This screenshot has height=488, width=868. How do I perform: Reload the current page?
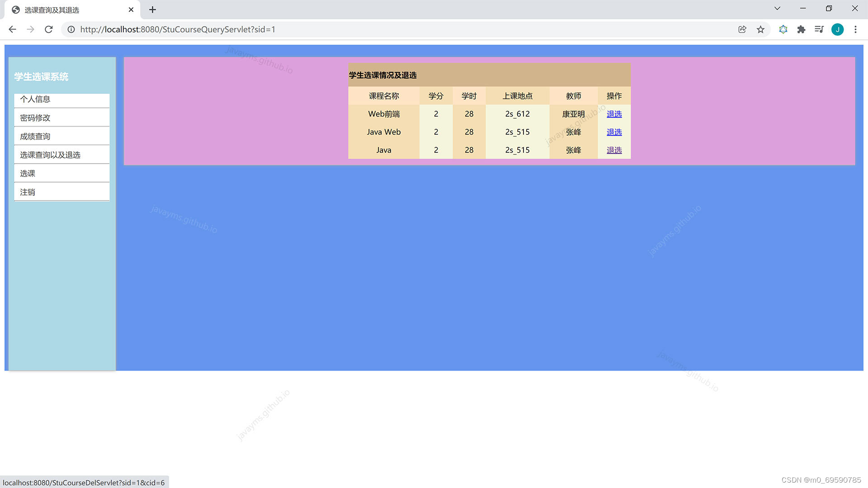(x=49, y=29)
